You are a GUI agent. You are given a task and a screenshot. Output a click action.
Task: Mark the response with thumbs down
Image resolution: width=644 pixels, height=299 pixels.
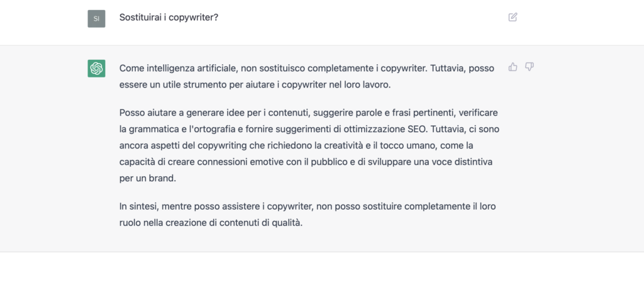tap(530, 67)
